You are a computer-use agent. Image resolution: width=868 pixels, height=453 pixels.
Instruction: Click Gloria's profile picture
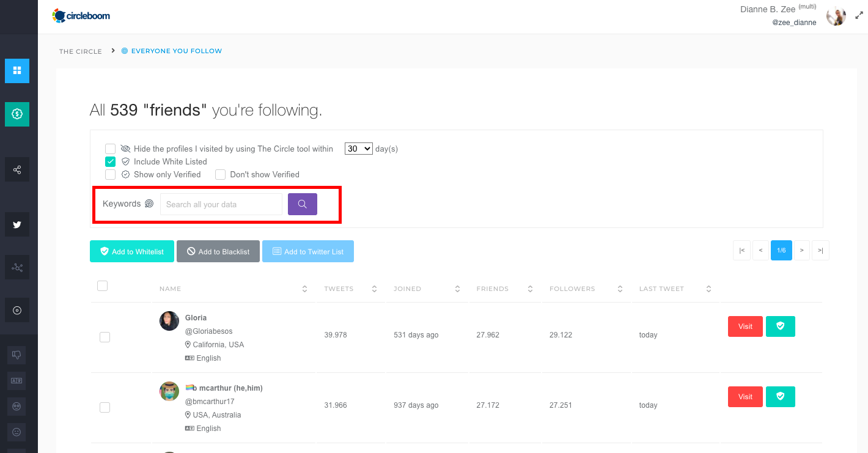[x=169, y=321]
